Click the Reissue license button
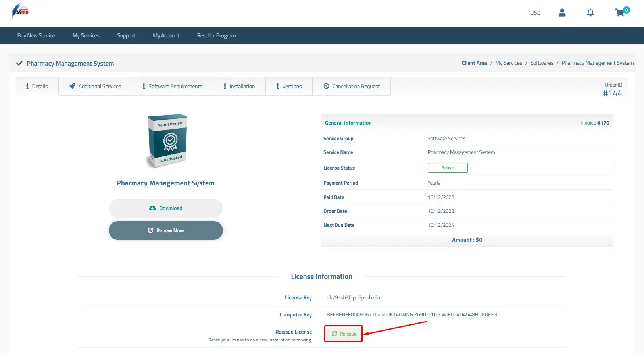The width and height of the screenshot is (644, 355). coord(344,334)
